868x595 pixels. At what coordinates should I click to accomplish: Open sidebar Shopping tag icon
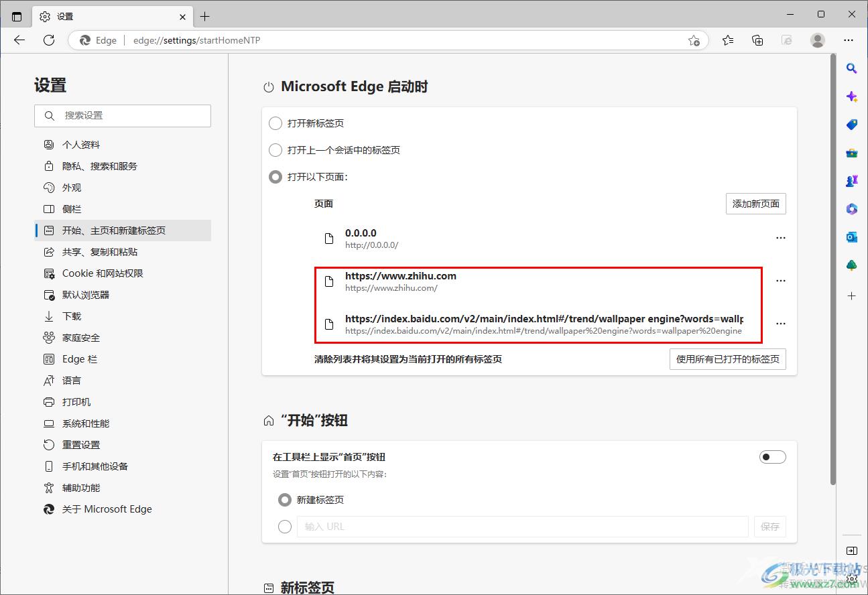click(852, 125)
